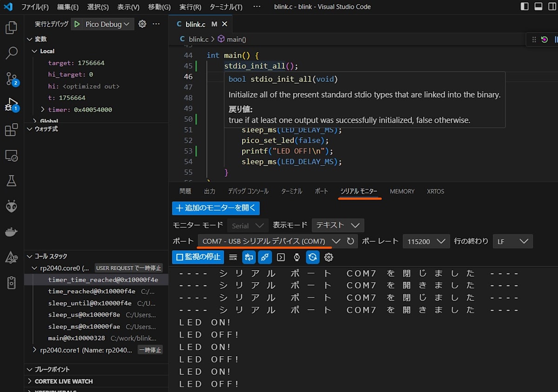The image size is (558, 392).
Task: Open the 115200 baud rate dropdown
Action: [x=426, y=241]
